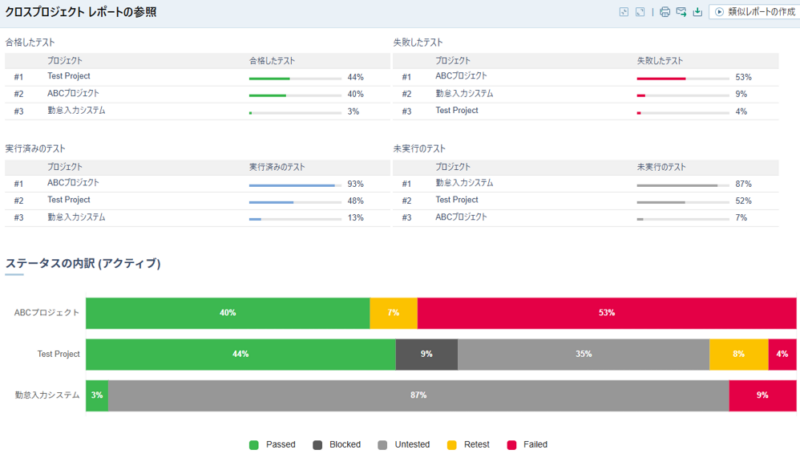Viewport: 800px width, 458px height.
Task: Click the collapse view icon in the header
Action: pyautogui.click(x=624, y=12)
